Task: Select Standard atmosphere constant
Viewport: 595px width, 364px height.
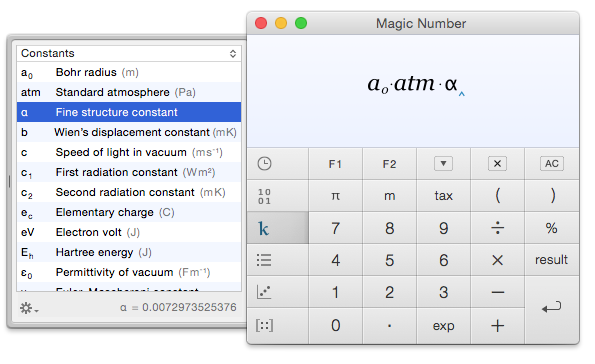Action: [x=129, y=92]
